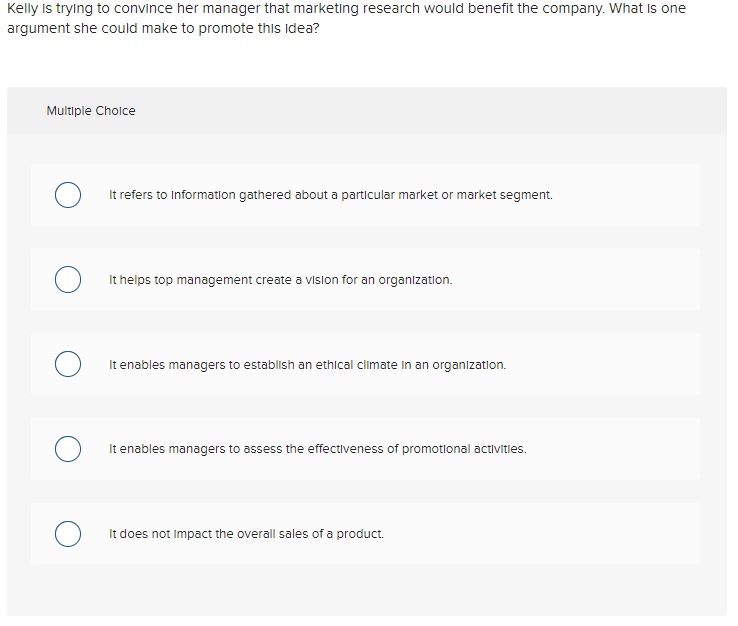
Task: Click the answer text about assessing promotional activities
Action: pos(317,449)
